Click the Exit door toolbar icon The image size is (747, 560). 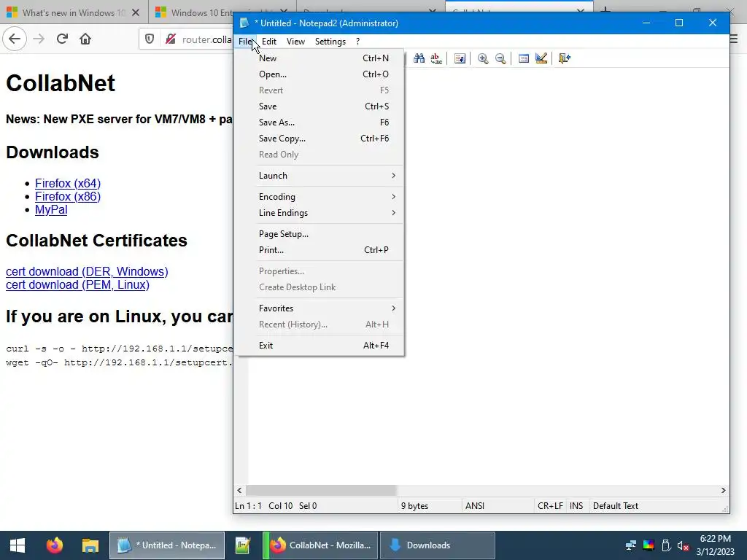[x=565, y=58]
